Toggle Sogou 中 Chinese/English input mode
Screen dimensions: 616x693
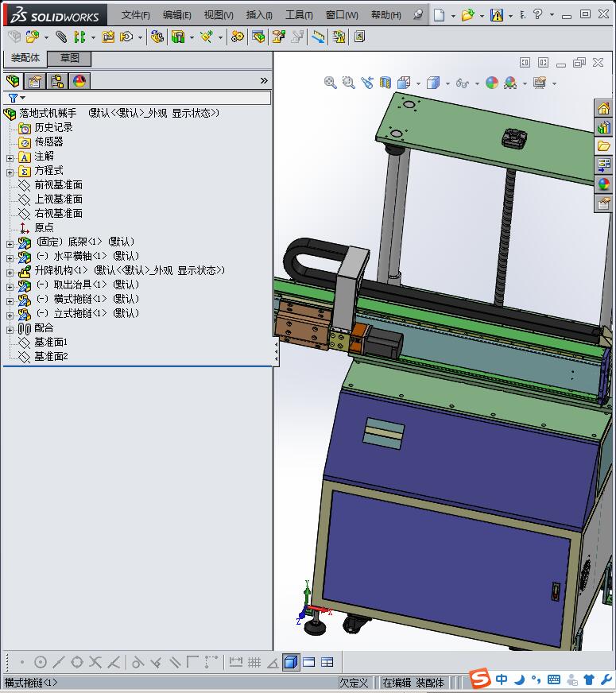pyautogui.click(x=502, y=679)
